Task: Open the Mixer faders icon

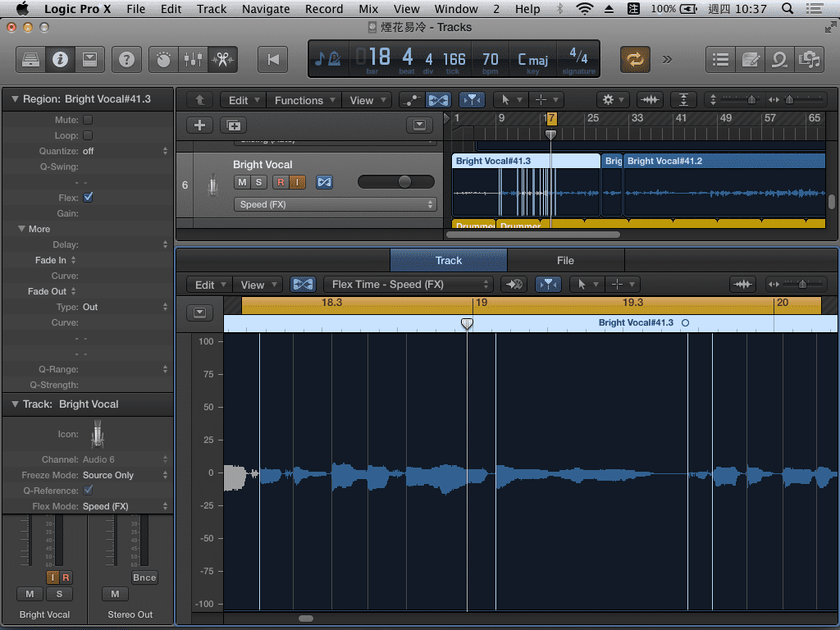Action: coord(193,59)
